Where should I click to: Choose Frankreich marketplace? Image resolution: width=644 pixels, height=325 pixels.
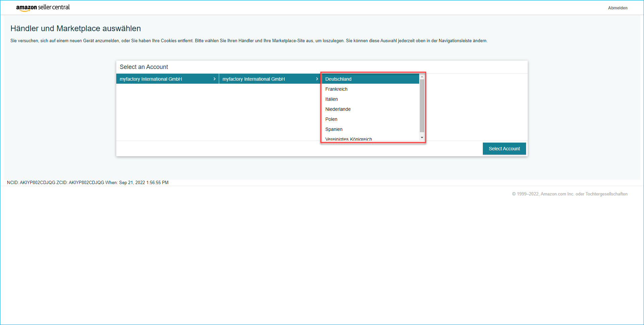371,89
